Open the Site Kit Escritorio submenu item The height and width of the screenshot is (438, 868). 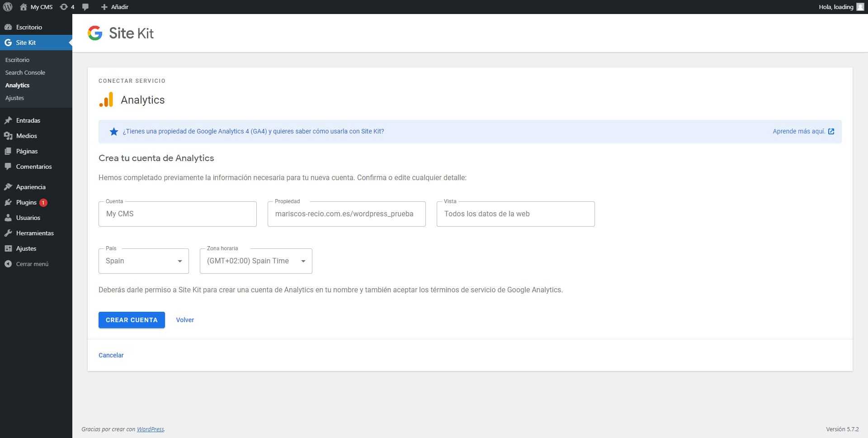(x=17, y=60)
